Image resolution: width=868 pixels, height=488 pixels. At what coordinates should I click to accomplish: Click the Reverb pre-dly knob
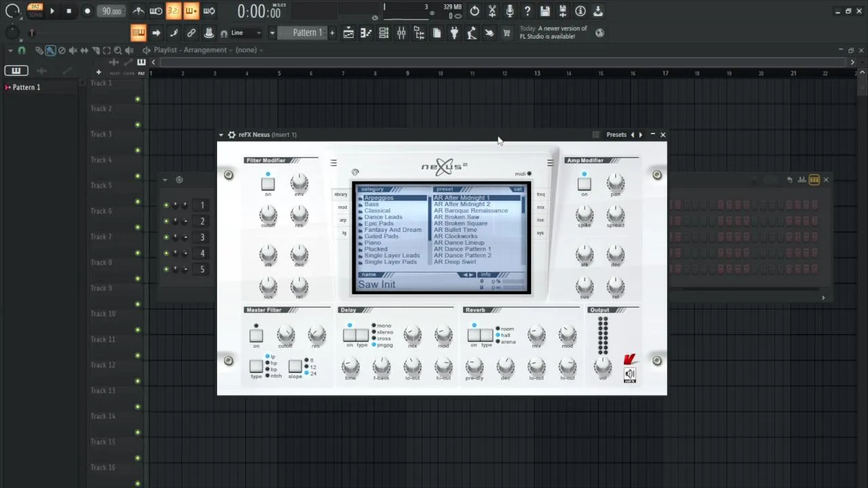474,367
